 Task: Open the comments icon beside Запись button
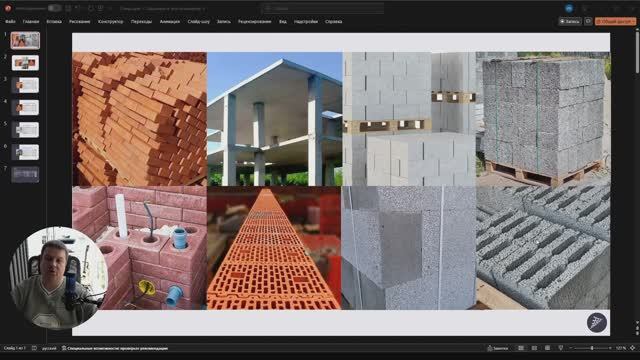coord(588,21)
